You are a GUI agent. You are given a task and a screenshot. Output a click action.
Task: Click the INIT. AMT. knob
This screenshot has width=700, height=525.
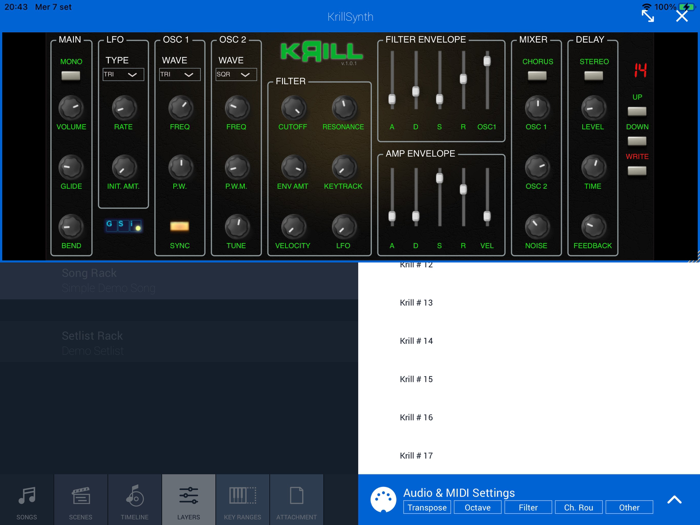click(x=124, y=167)
